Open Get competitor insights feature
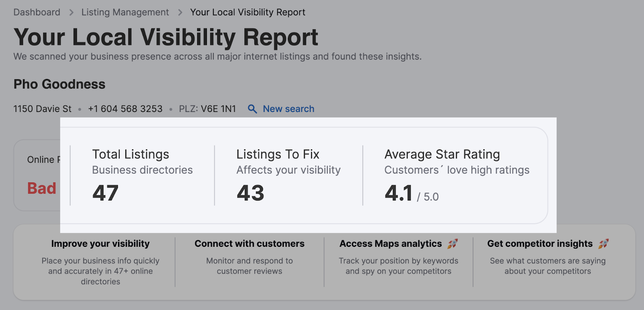 point(540,244)
